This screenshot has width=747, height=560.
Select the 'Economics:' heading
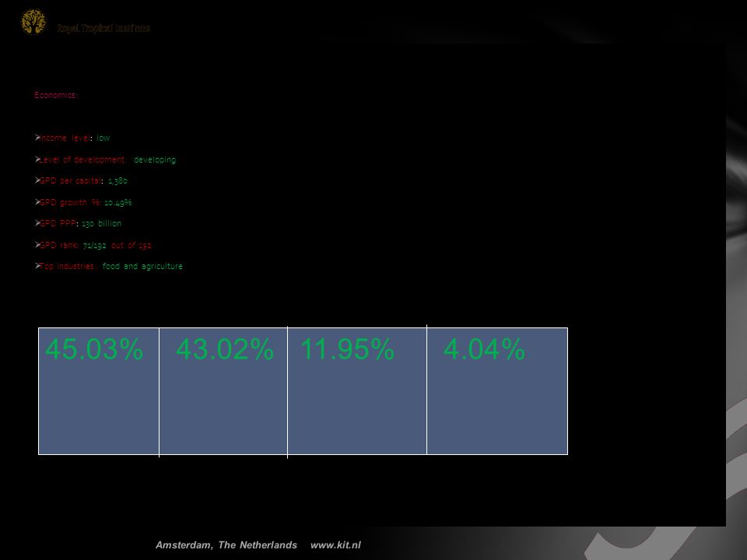[56, 95]
